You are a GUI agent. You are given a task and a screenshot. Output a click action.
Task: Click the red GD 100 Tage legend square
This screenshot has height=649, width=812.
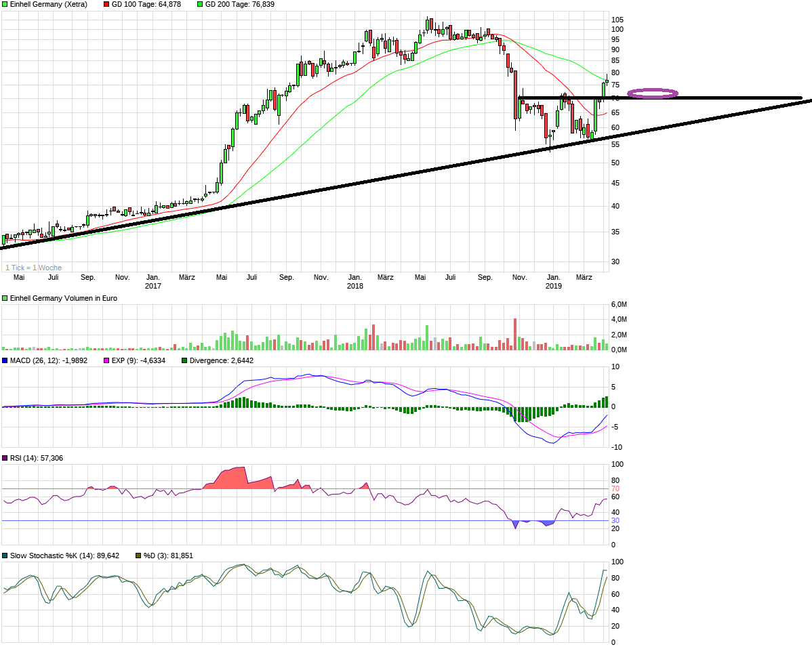pyautogui.click(x=106, y=4)
